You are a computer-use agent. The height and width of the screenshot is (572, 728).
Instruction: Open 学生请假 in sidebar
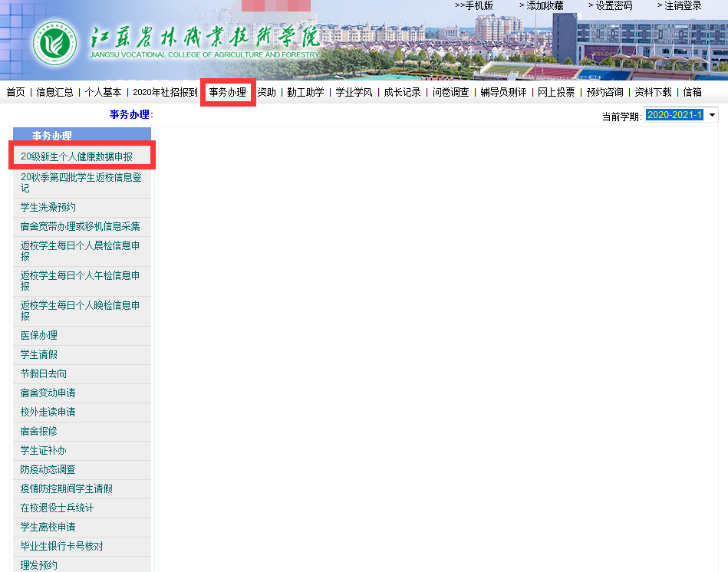(x=39, y=355)
